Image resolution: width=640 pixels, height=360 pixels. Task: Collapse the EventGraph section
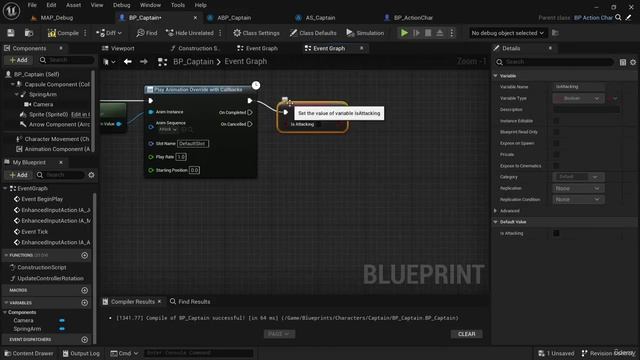(5, 189)
